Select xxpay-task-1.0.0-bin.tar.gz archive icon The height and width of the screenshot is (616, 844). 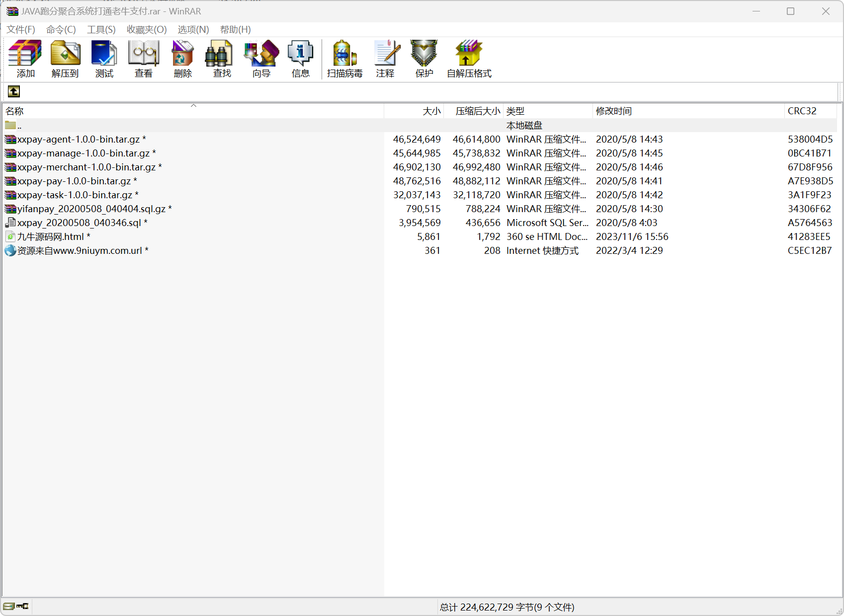(x=10, y=195)
